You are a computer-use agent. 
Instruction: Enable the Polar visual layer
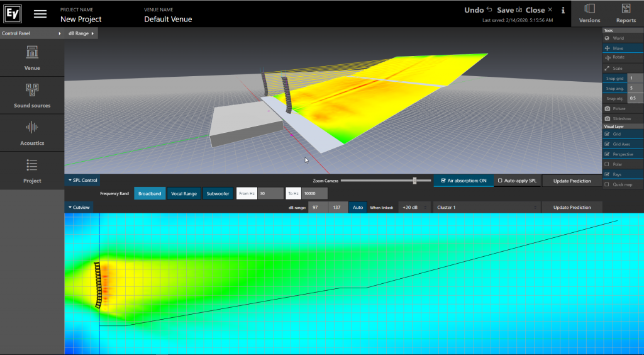pyautogui.click(x=607, y=164)
